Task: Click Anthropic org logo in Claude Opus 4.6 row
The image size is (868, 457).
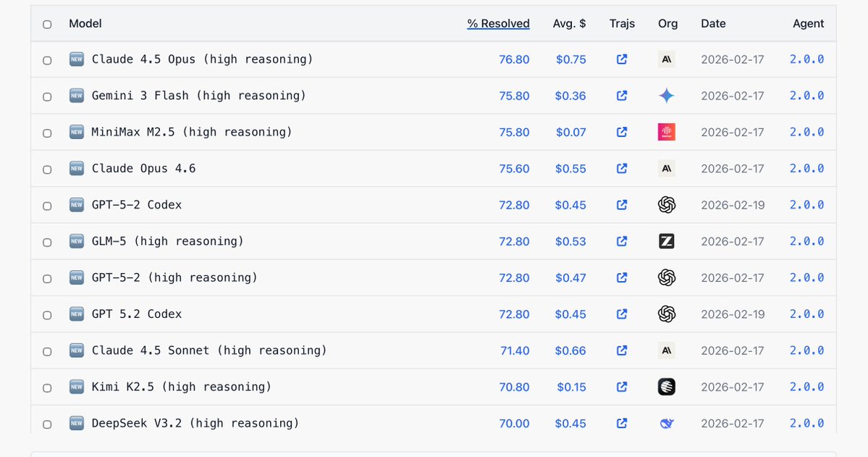Action: tap(667, 169)
